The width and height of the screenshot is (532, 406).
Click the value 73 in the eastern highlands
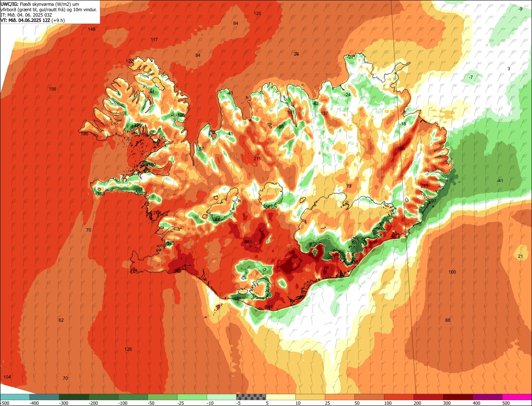tap(349, 186)
